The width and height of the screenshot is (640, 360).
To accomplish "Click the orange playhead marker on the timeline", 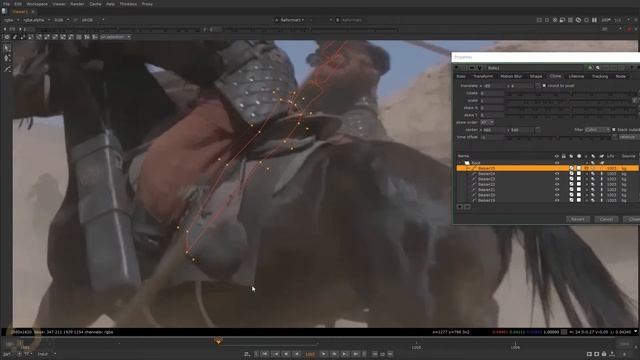I will (x=218, y=340).
